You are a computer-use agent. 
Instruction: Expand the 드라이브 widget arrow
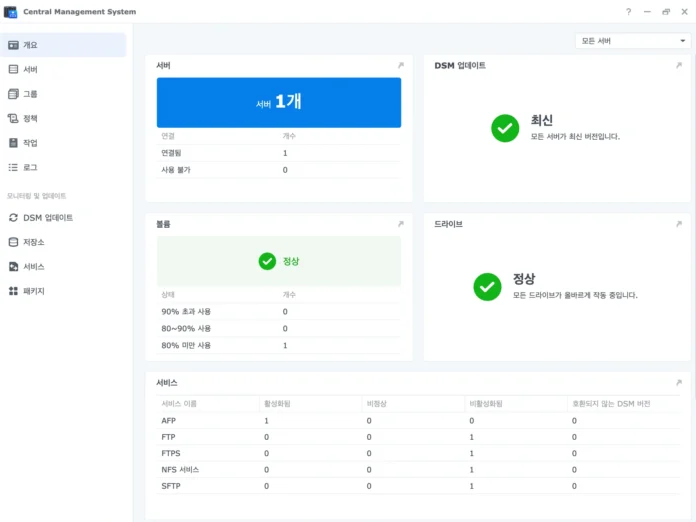tap(678, 224)
